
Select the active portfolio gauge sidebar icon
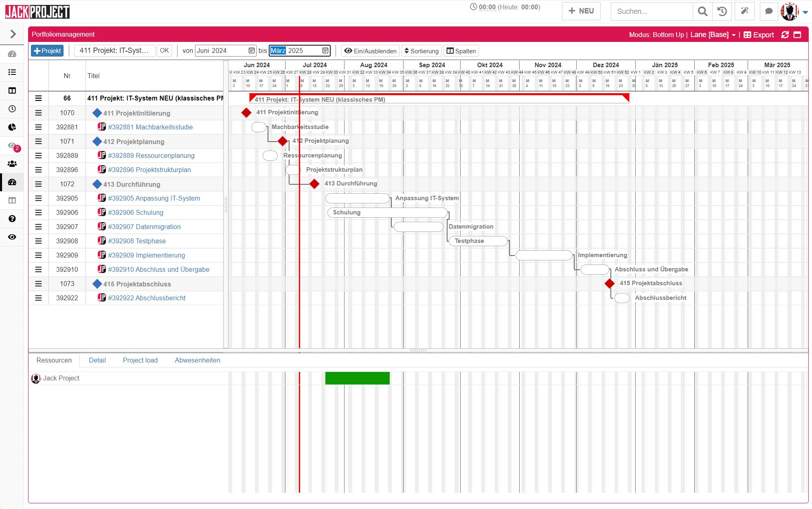click(12, 182)
